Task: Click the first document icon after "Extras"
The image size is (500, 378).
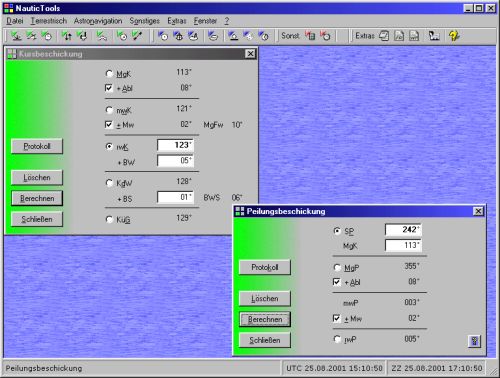Action: (x=384, y=35)
